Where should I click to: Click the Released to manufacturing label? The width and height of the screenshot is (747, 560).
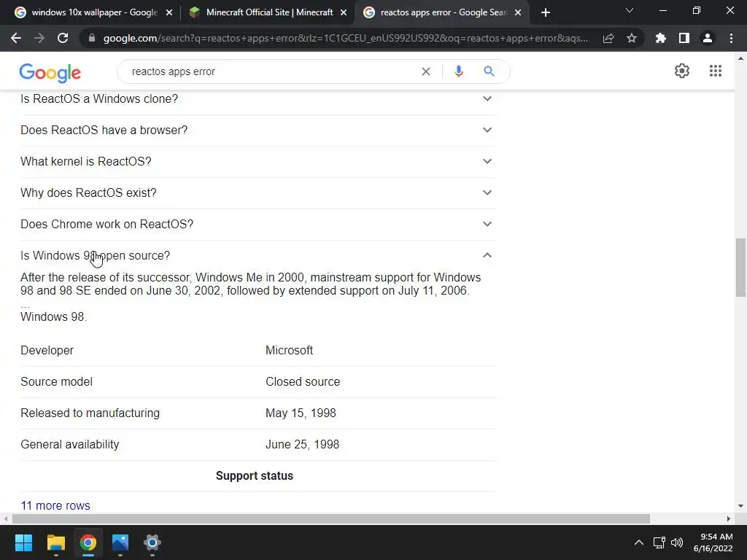[x=90, y=413]
